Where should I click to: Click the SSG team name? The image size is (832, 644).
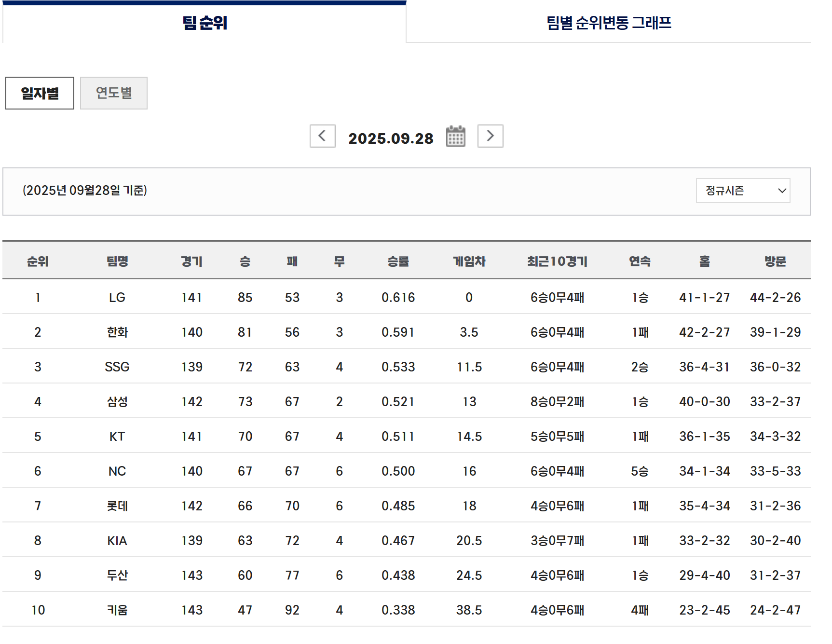pyautogui.click(x=117, y=367)
